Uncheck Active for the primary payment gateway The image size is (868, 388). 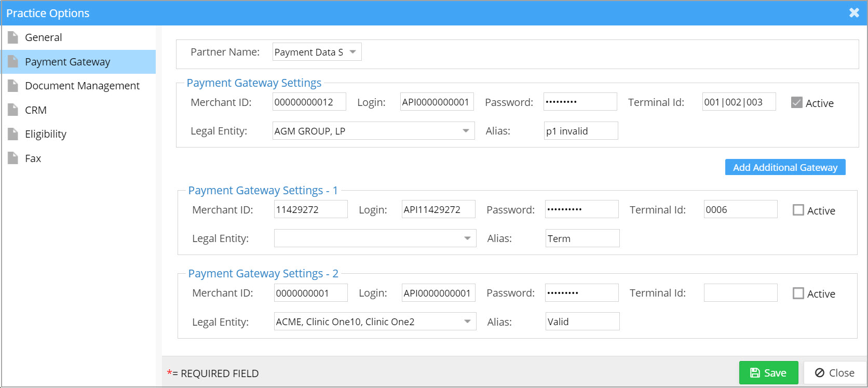[797, 103]
